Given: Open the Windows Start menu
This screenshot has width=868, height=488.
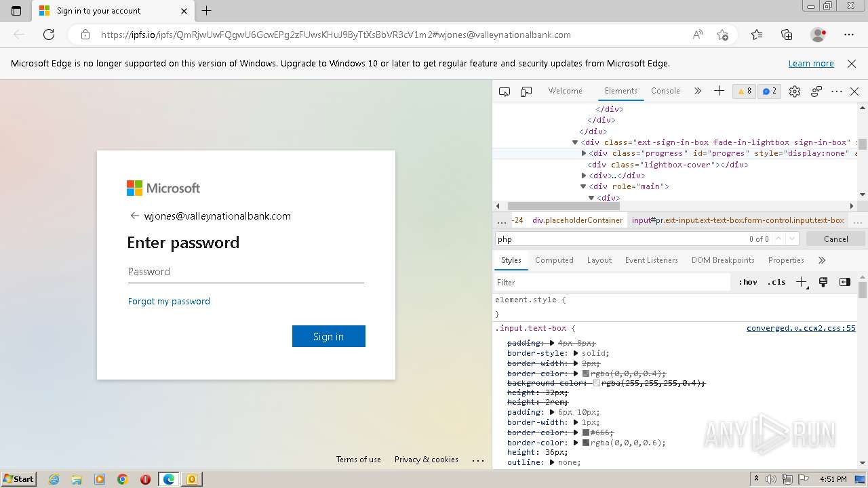Looking at the screenshot, I should (x=19, y=479).
